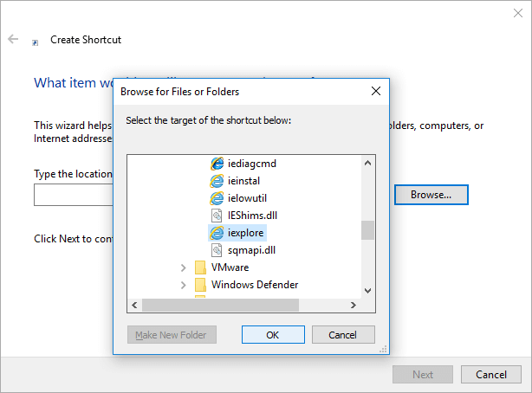This screenshot has width=532, height=393.
Task: Expand the Windows Defender folder node
Action: 183,285
